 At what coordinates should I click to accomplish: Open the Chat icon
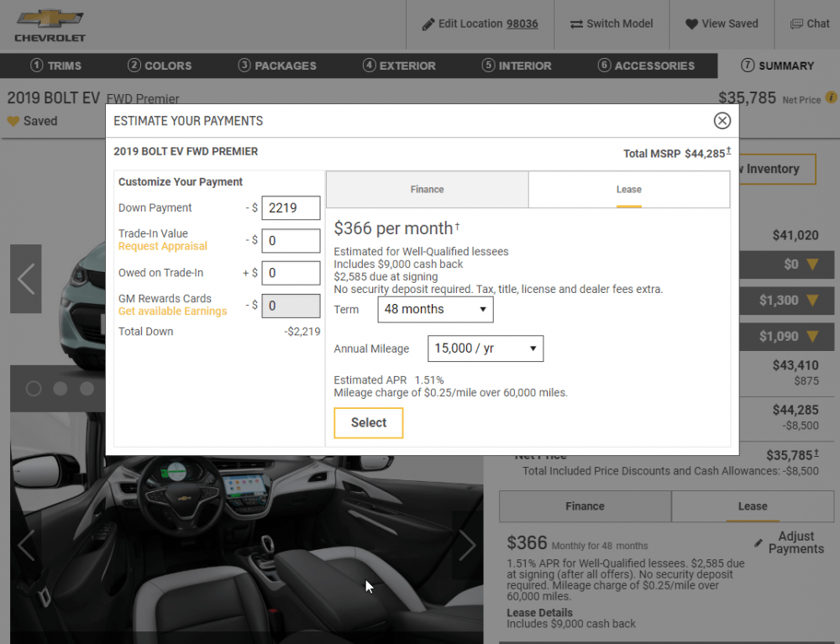point(796,24)
